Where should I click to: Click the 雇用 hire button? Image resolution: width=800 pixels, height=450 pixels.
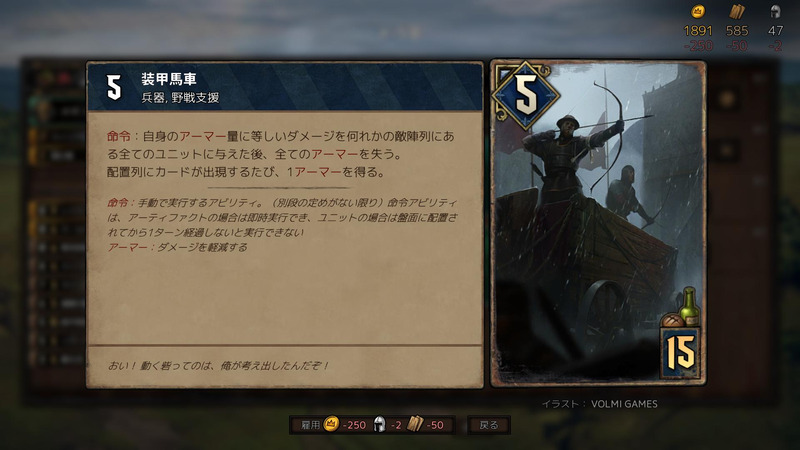[x=372, y=424]
